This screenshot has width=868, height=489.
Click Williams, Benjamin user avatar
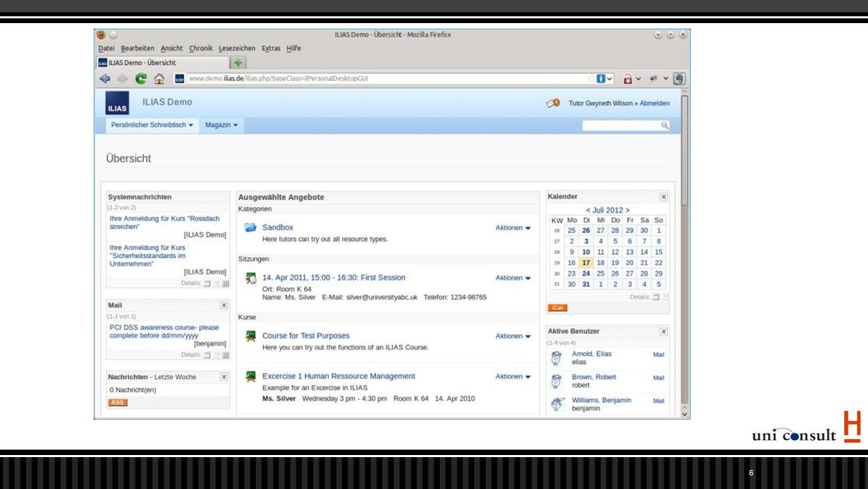pyautogui.click(x=556, y=404)
